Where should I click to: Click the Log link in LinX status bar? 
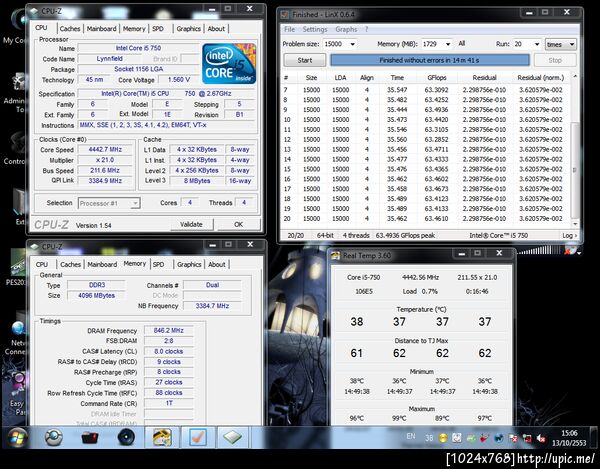click(569, 236)
